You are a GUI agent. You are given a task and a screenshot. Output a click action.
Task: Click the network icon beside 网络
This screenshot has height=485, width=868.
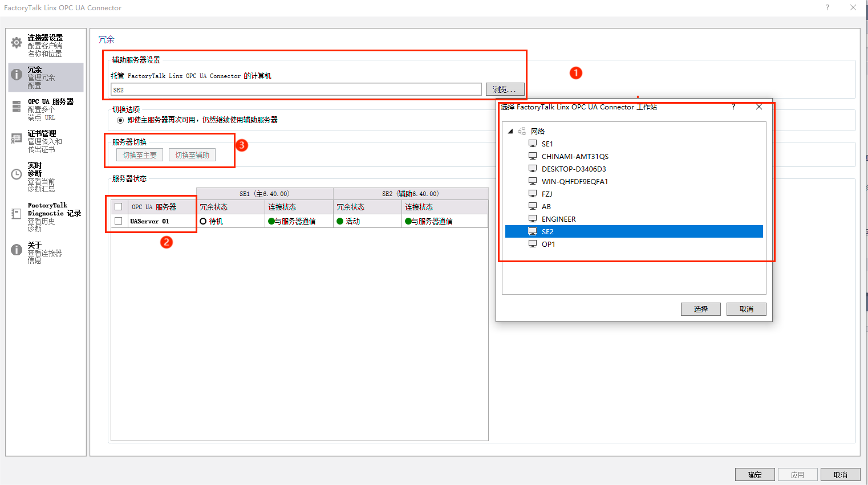pos(521,131)
